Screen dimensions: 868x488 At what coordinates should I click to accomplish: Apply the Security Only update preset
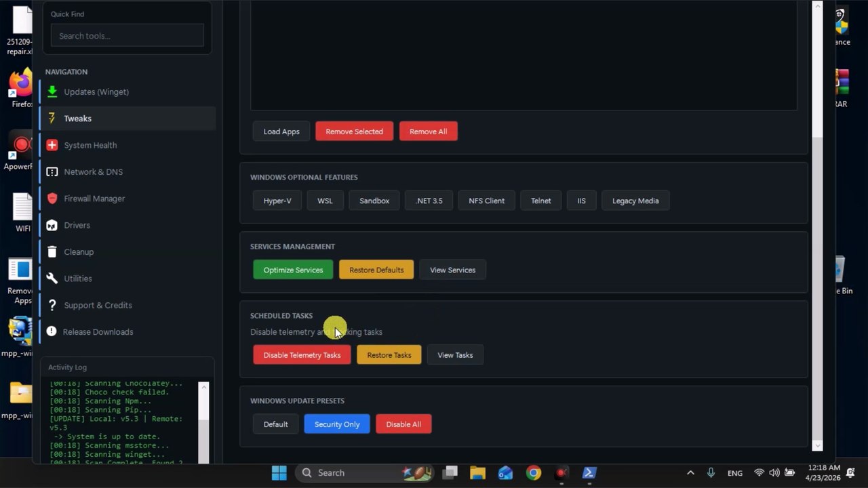click(337, 424)
